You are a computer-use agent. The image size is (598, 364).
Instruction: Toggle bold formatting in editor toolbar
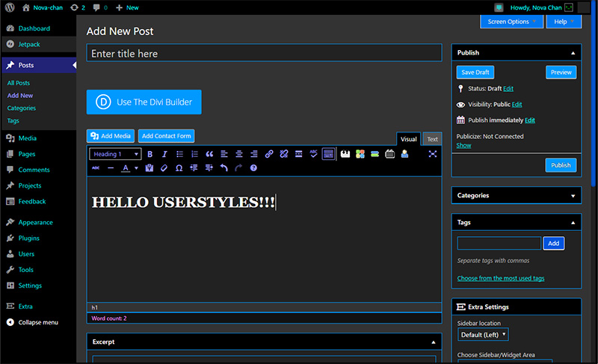click(x=150, y=154)
